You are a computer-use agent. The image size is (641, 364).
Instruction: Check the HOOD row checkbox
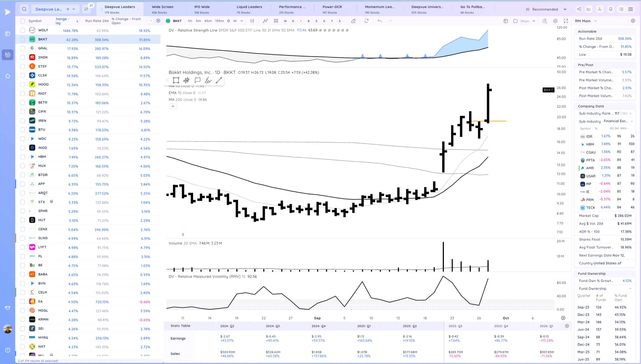tap(23, 85)
